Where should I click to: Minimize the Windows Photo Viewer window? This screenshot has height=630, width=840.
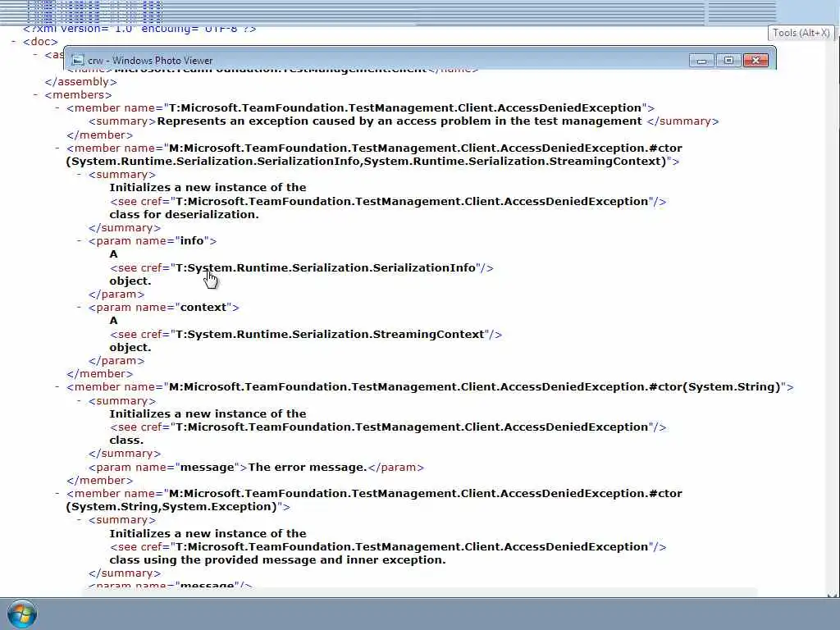click(701, 61)
